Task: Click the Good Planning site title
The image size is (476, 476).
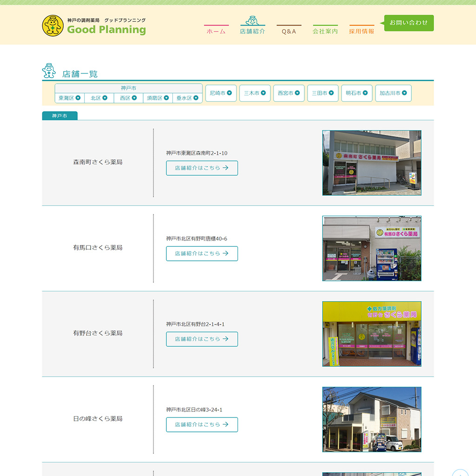Action: click(x=106, y=29)
